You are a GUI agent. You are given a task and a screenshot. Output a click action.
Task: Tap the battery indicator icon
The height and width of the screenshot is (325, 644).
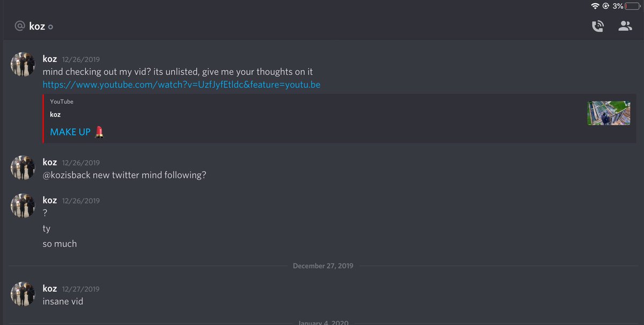pyautogui.click(x=633, y=6)
